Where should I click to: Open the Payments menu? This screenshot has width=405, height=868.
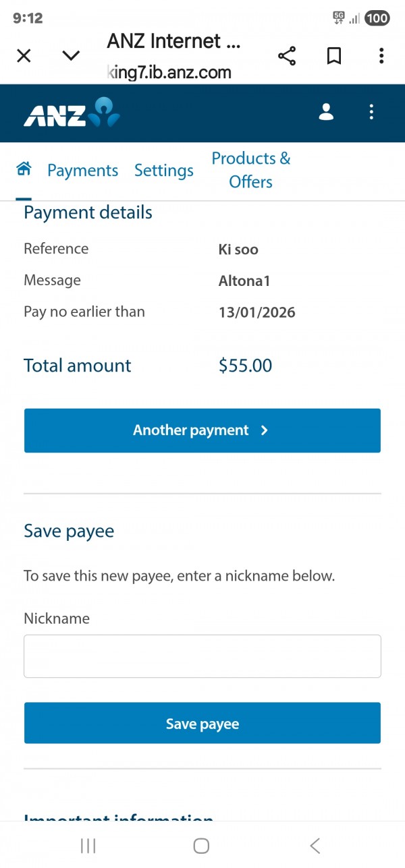tap(82, 171)
